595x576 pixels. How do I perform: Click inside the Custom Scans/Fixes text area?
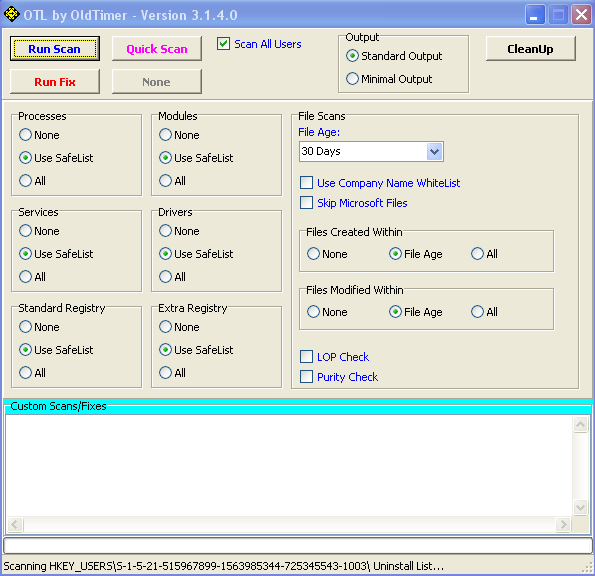tap(289, 466)
